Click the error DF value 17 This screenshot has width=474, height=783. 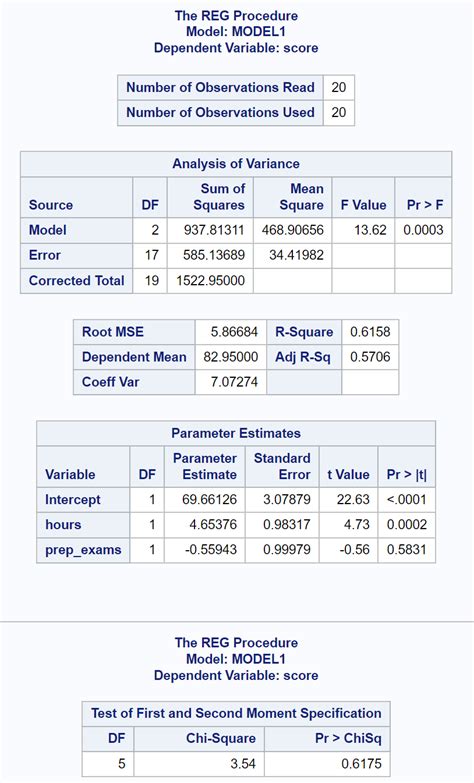pos(152,255)
